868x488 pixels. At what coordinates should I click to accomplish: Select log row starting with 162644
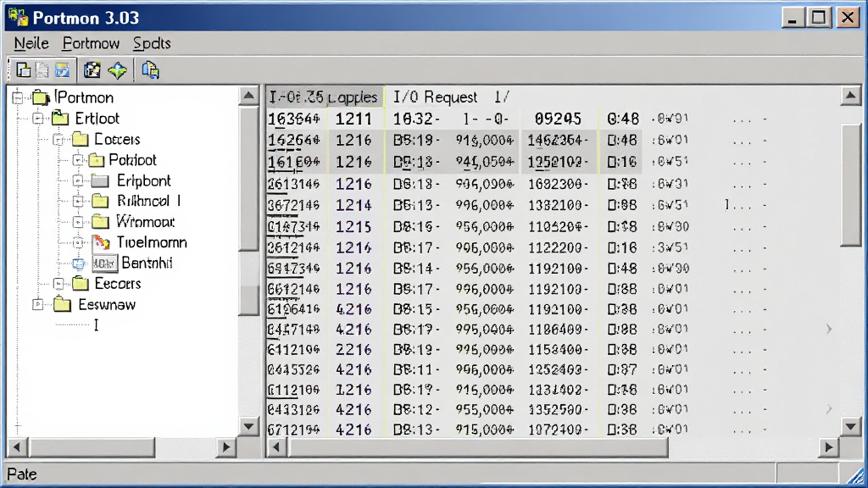(552, 141)
